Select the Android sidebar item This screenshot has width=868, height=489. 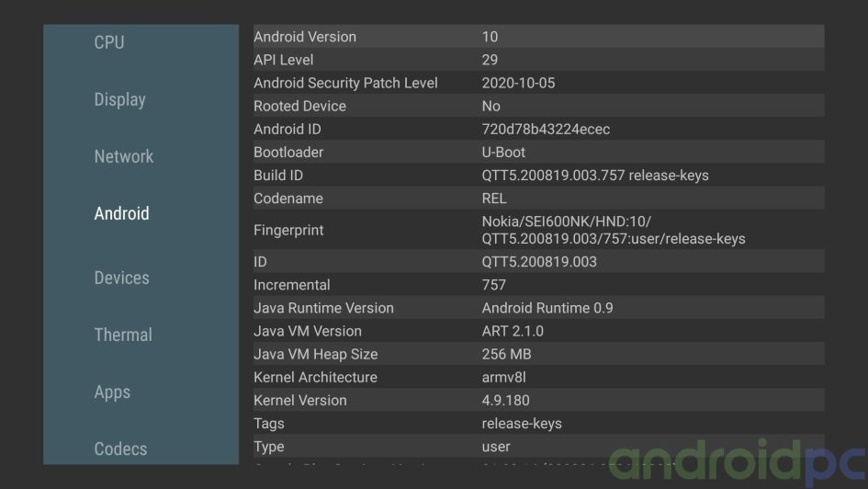tap(121, 213)
